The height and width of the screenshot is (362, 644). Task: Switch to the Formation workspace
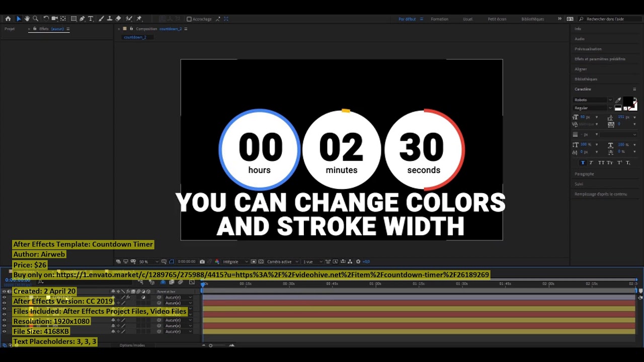pos(439,19)
